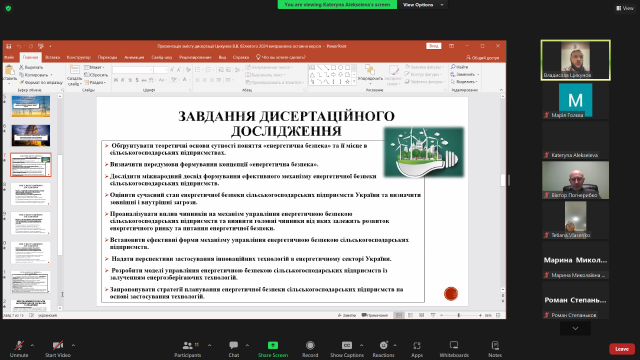Click the PowerPoint Save icon
Screen dimensions: 640x360
[9, 46]
